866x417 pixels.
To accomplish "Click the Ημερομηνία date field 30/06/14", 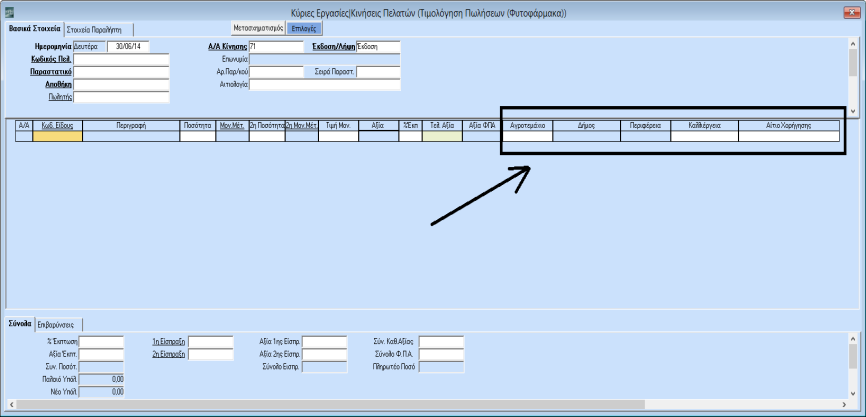I will click(128, 46).
